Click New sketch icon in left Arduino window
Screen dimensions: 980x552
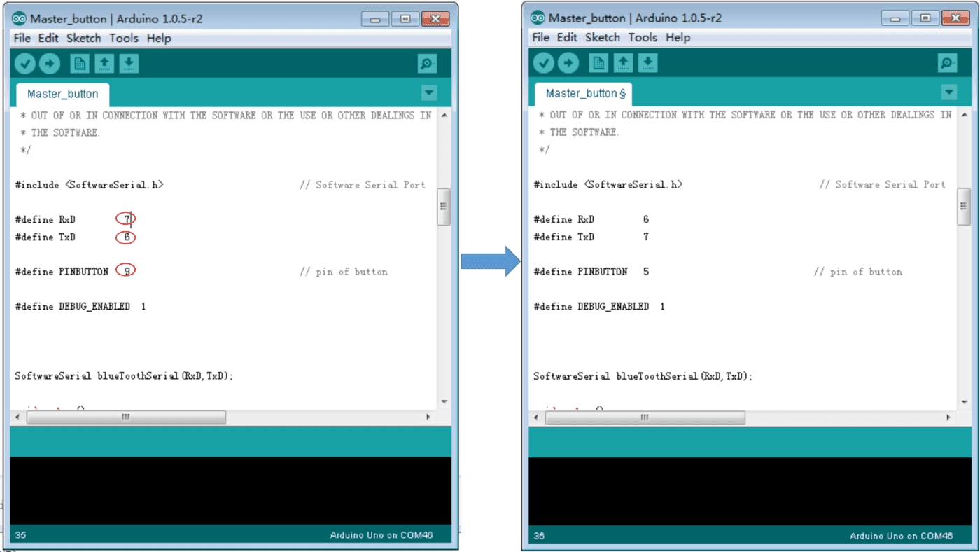coord(79,64)
